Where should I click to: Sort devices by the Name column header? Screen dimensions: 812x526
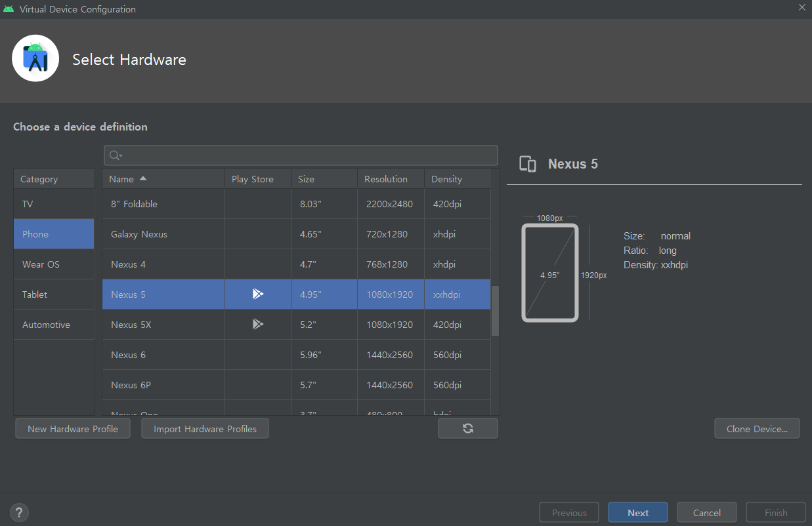[x=163, y=179]
